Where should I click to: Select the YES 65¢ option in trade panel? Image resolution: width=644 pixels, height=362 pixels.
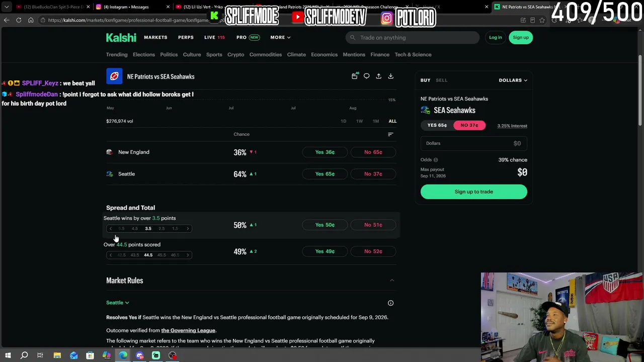(437, 125)
